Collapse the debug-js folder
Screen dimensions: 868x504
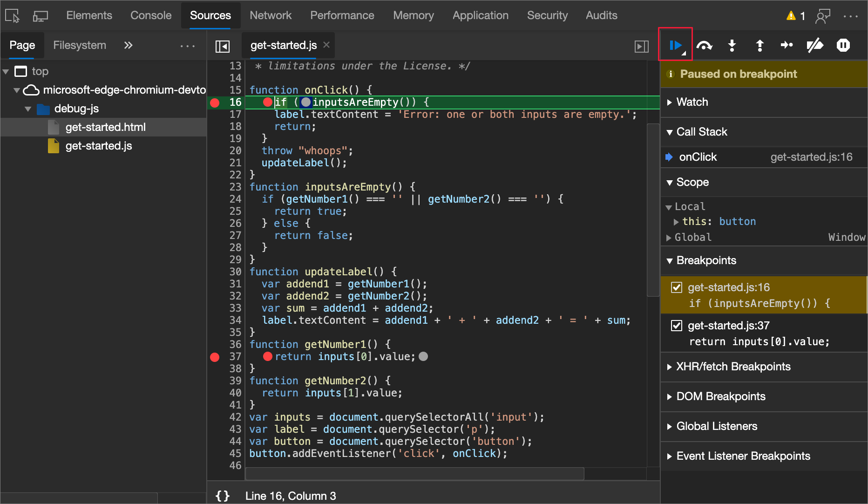pyautogui.click(x=28, y=109)
